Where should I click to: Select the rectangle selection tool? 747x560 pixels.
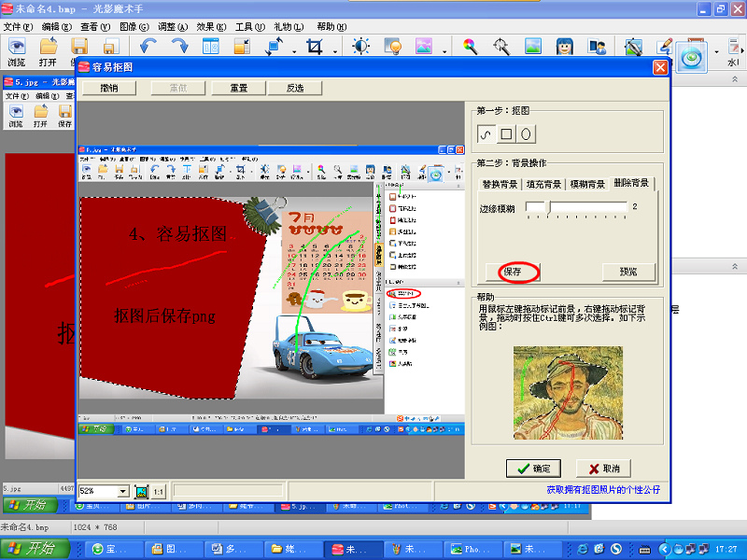pos(506,134)
